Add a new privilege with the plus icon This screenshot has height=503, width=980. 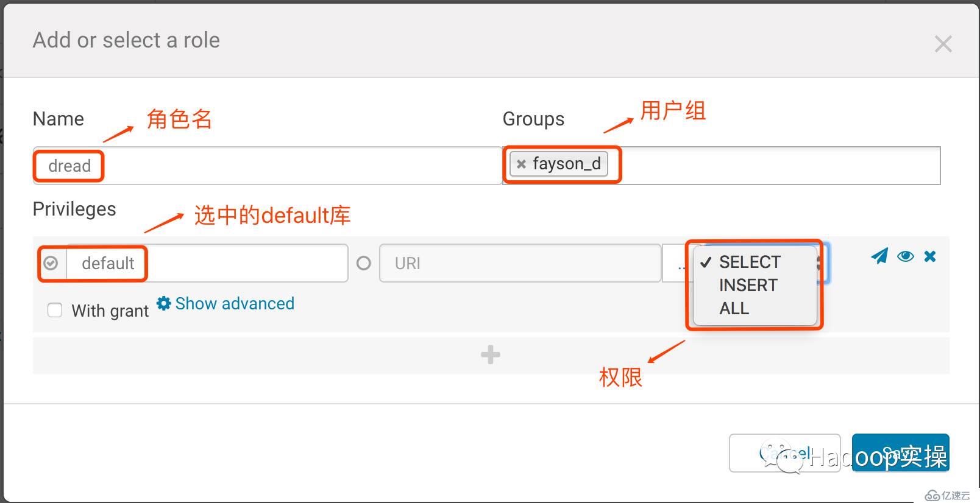[491, 355]
